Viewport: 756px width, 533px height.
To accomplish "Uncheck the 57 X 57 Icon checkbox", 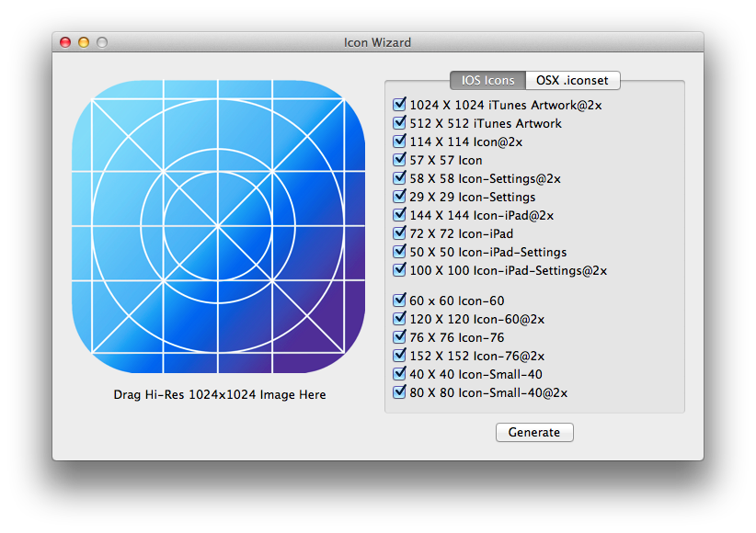I will (x=399, y=160).
